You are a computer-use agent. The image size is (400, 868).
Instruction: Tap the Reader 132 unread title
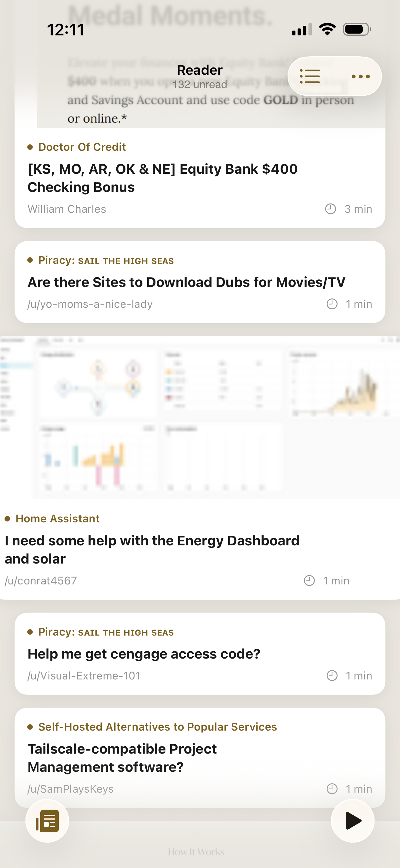click(x=200, y=76)
